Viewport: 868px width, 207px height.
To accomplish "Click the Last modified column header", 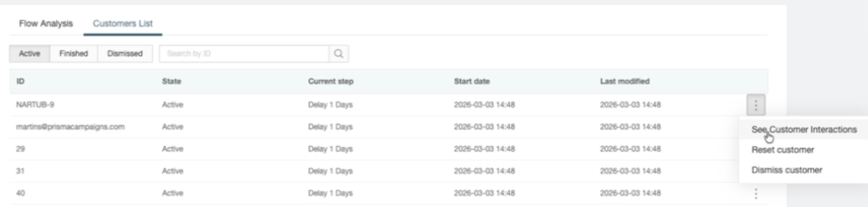I will (x=625, y=81).
